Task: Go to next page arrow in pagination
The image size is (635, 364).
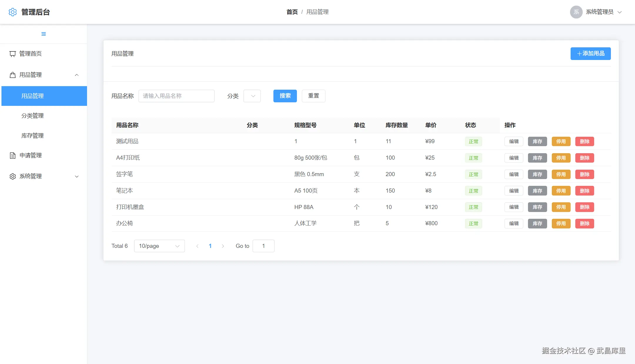Action: (x=223, y=246)
